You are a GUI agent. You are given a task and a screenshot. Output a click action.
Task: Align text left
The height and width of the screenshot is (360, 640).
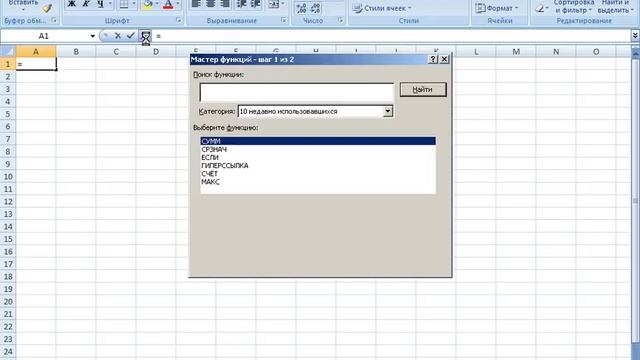pos(196,4)
